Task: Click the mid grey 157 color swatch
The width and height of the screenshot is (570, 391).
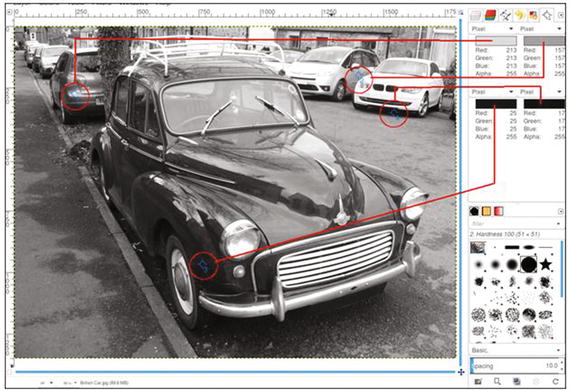Action: (x=544, y=41)
